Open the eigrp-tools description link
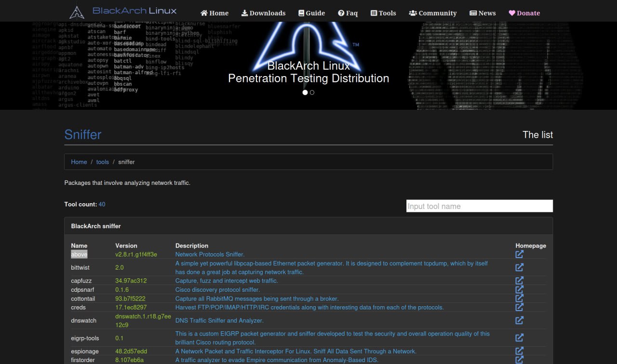617x364 pixels. pyautogui.click(x=333, y=338)
